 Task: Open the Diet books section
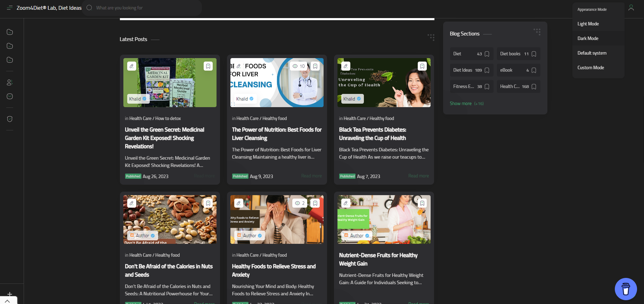(x=510, y=54)
